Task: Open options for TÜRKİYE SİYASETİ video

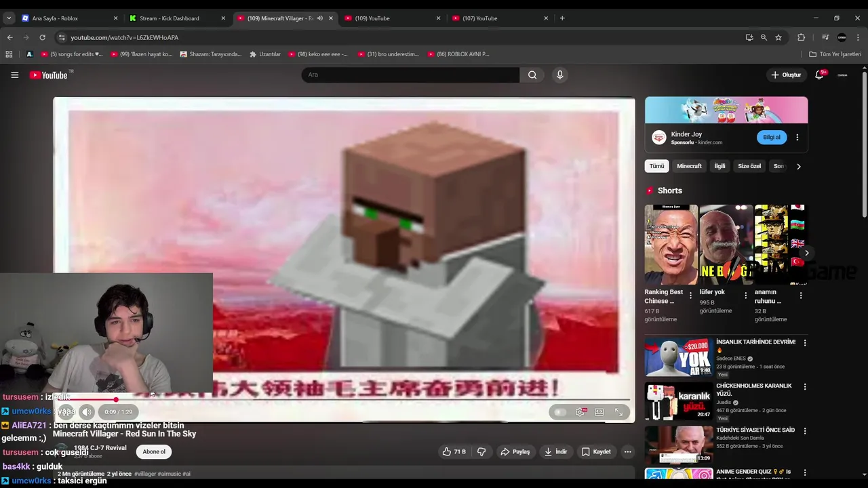Action: (805, 430)
